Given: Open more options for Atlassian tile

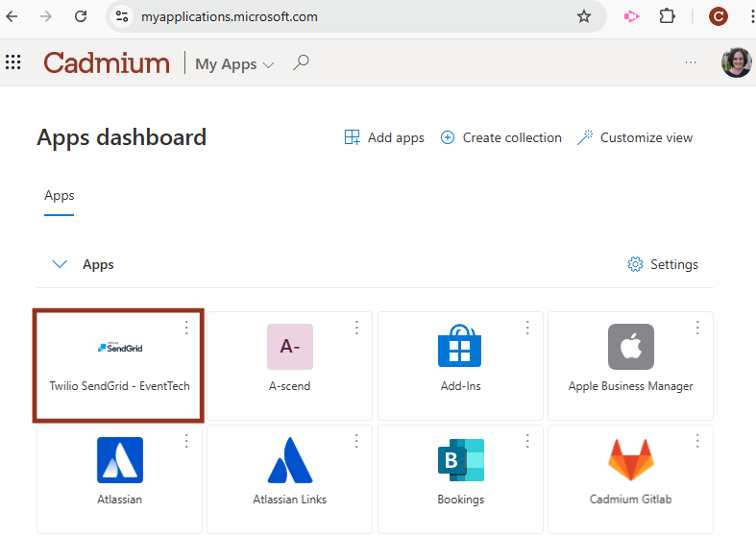Looking at the screenshot, I should [186, 441].
